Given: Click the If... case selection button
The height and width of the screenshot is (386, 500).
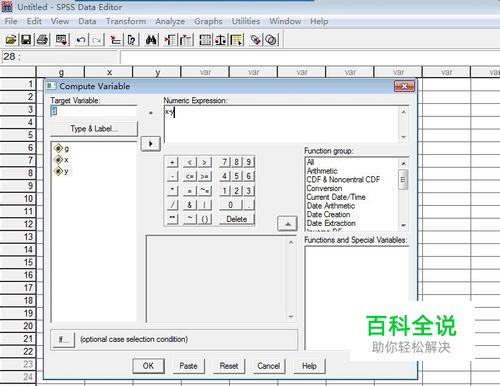Looking at the screenshot, I should click(x=63, y=340).
